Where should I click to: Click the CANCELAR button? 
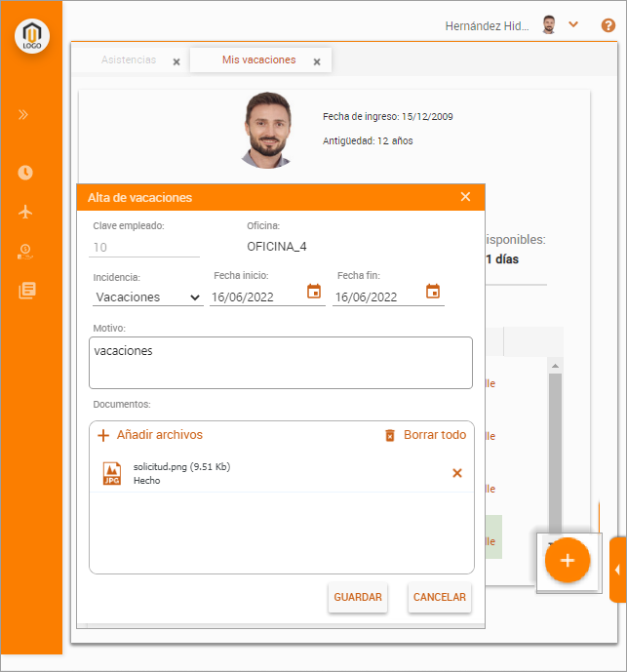[439, 597]
